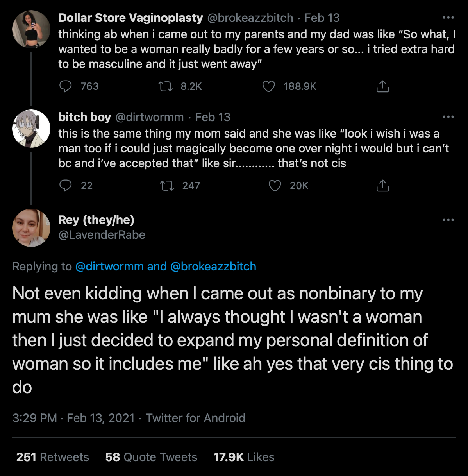Share the @dirtwormm tweet

point(382,186)
